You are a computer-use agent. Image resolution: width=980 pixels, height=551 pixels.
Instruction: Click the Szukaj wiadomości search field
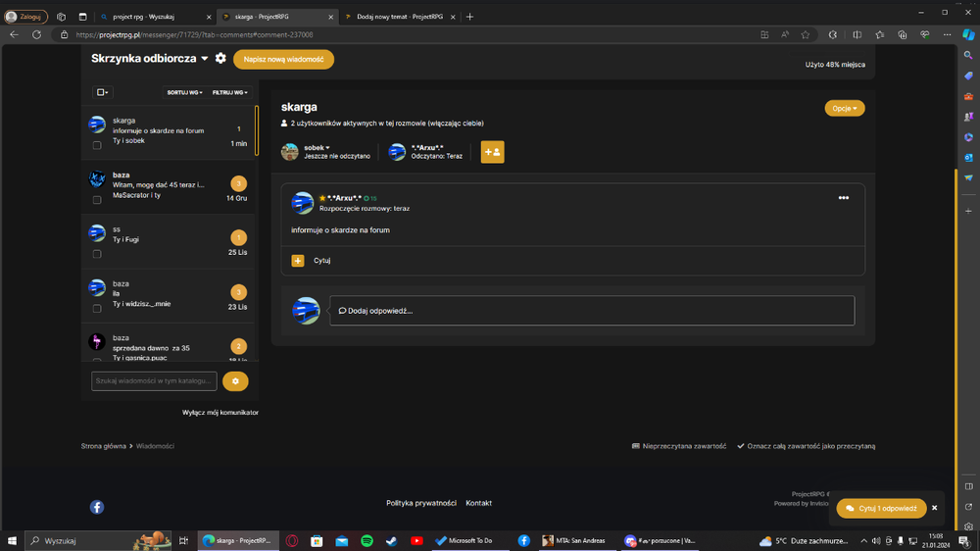[x=154, y=380]
